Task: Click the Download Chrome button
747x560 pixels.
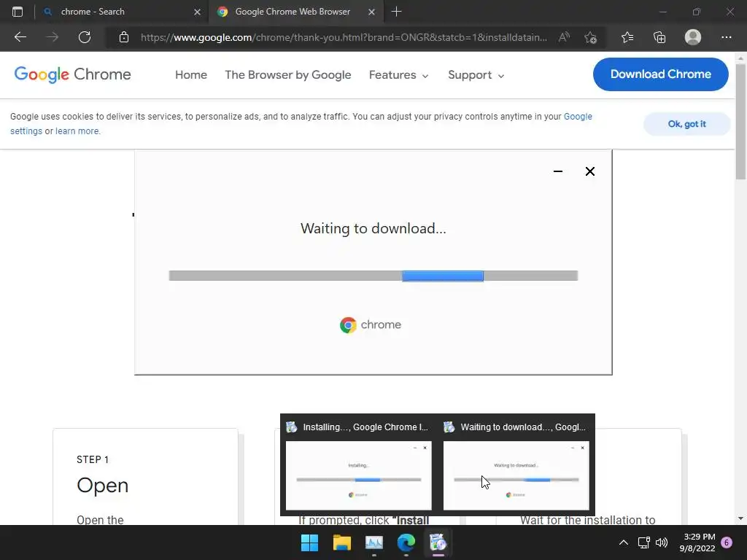Action: tap(660, 74)
